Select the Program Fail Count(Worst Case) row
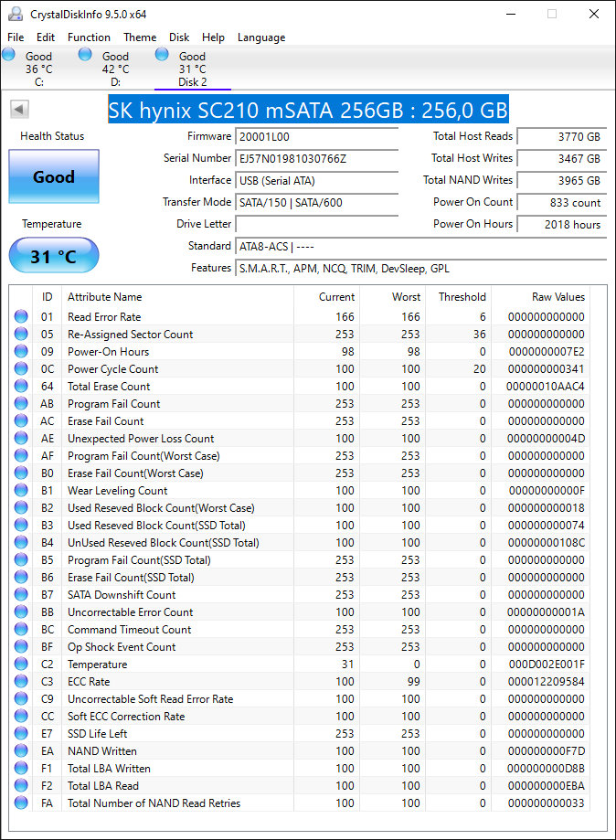616x840 pixels. pyautogui.click(x=300, y=456)
